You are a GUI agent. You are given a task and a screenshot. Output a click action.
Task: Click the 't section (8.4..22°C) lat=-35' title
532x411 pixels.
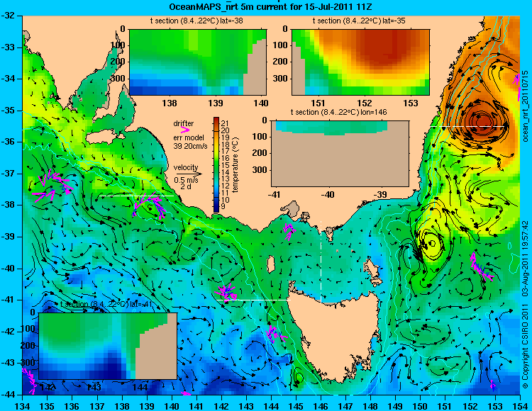(x=359, y=21)
